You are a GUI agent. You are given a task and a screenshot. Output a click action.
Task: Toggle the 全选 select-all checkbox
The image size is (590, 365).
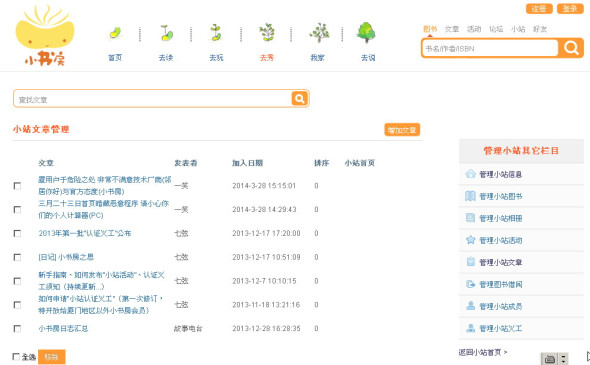click(x=16, y=356)
